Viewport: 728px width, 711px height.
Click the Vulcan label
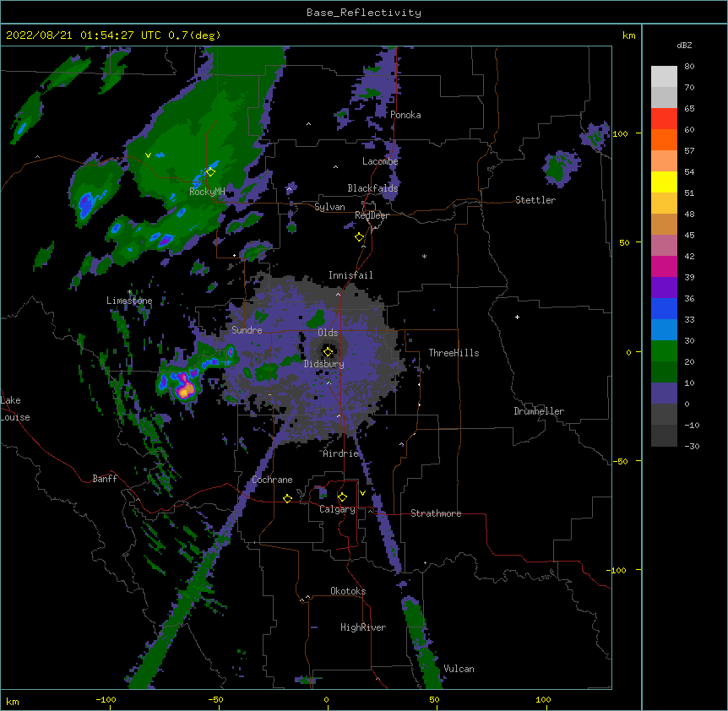click(x=459, y=669)
